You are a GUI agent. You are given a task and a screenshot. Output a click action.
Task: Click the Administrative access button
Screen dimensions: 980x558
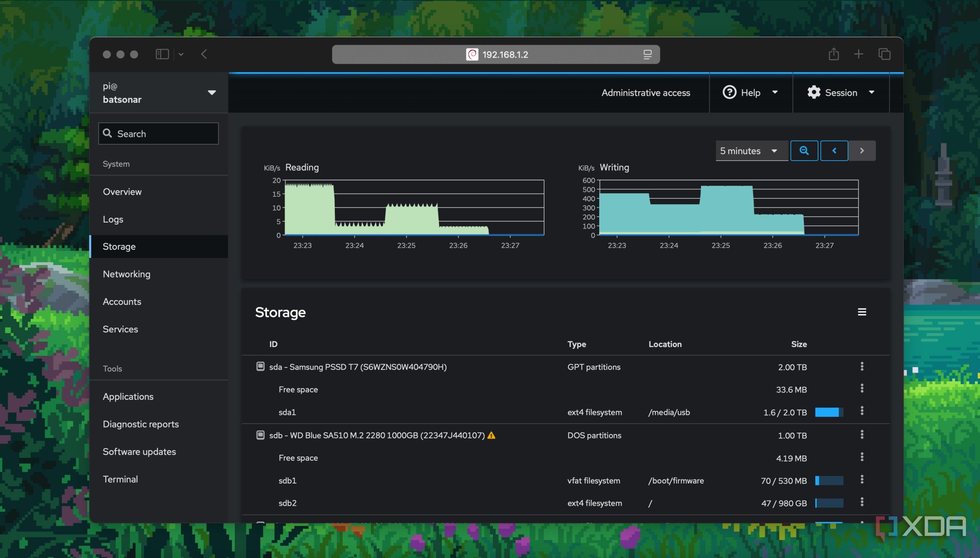(645, 93)
